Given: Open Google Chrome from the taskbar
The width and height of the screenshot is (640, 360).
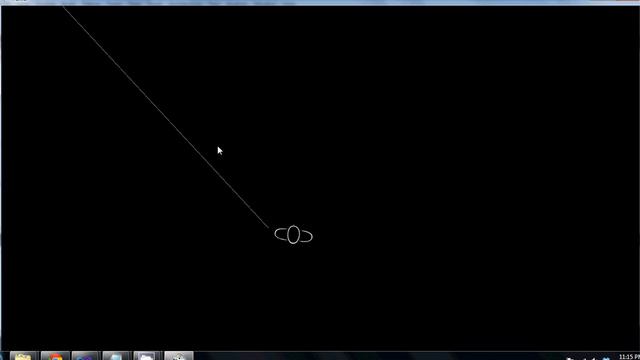Looking at the screenshot, I should (56, 356).
